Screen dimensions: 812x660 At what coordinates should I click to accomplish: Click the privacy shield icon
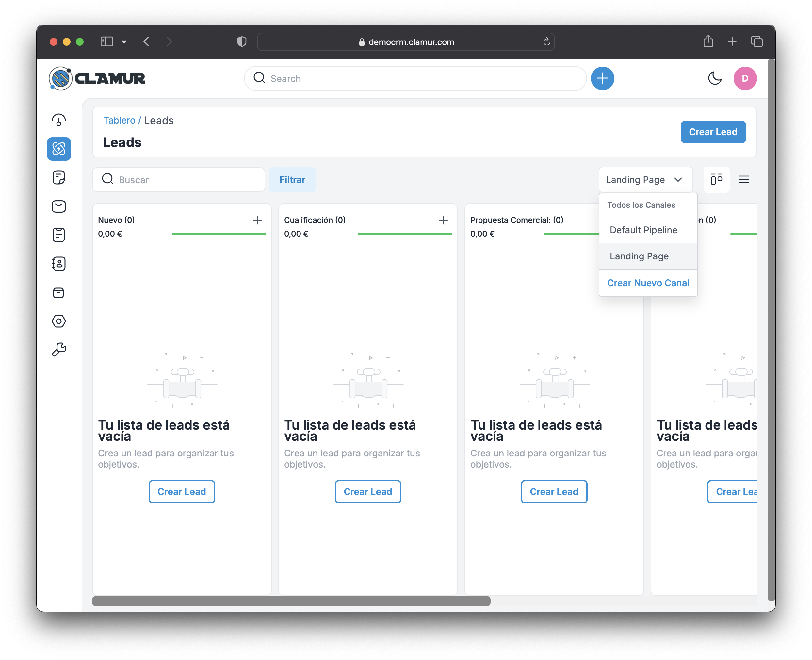point(242,41)
